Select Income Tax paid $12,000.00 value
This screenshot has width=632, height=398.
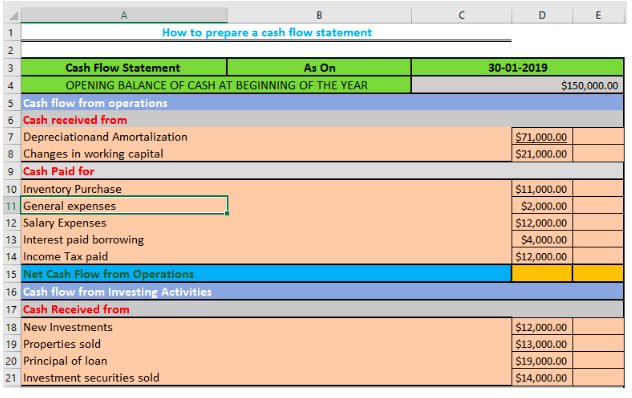click(542, 256)
